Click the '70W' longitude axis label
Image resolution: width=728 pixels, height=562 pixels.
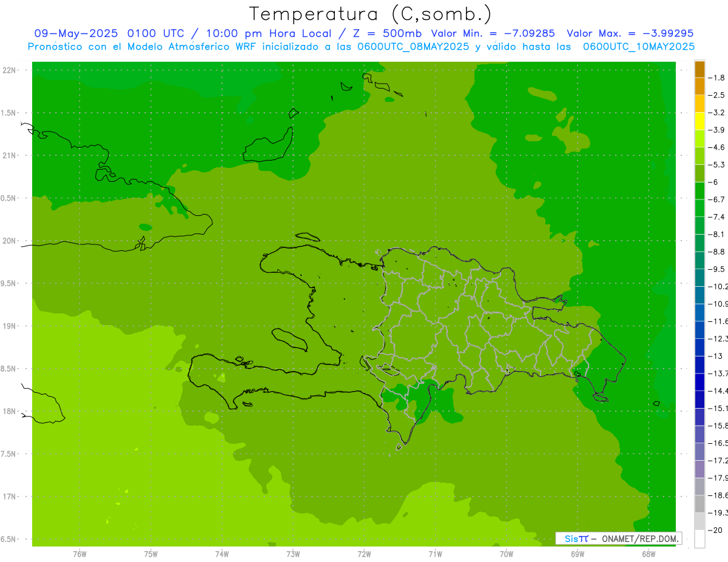pos(507,554)
